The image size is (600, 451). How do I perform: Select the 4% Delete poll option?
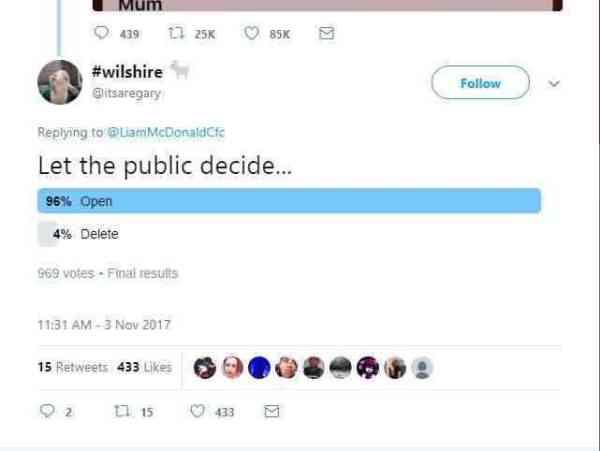100,234
